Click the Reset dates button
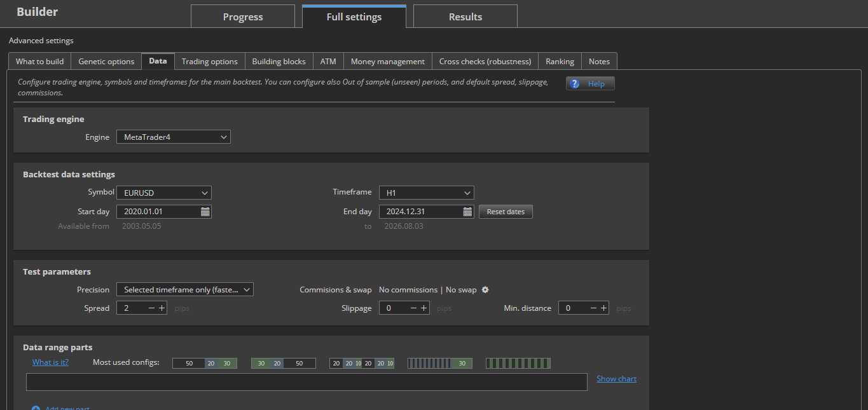The height and width of the screenshot is (410, 868). [x=506, y=212]
